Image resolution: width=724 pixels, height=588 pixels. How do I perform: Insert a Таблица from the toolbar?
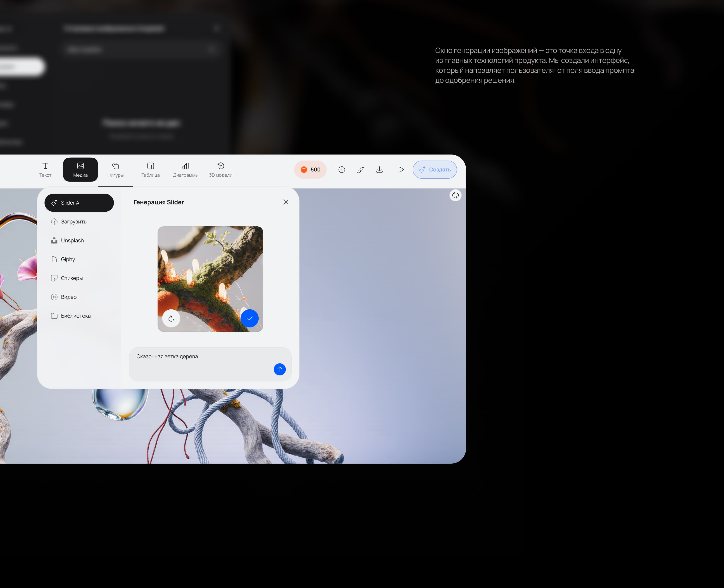click(150, 170)
